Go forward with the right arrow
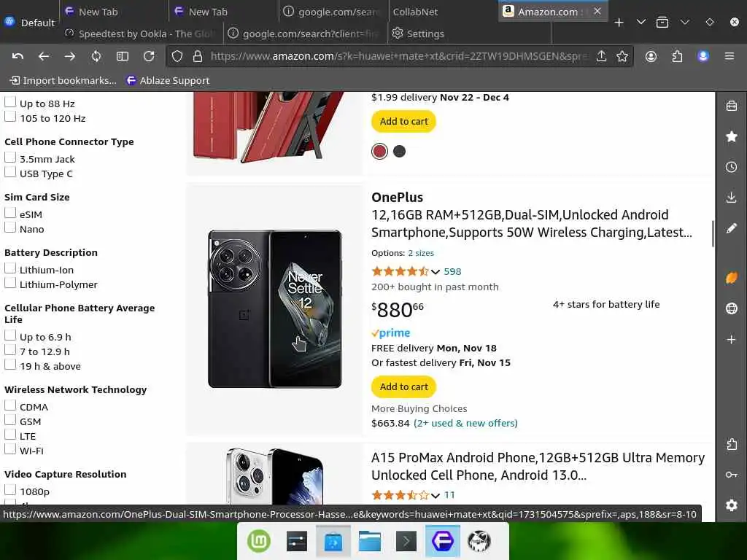 (x=70, y=56)
